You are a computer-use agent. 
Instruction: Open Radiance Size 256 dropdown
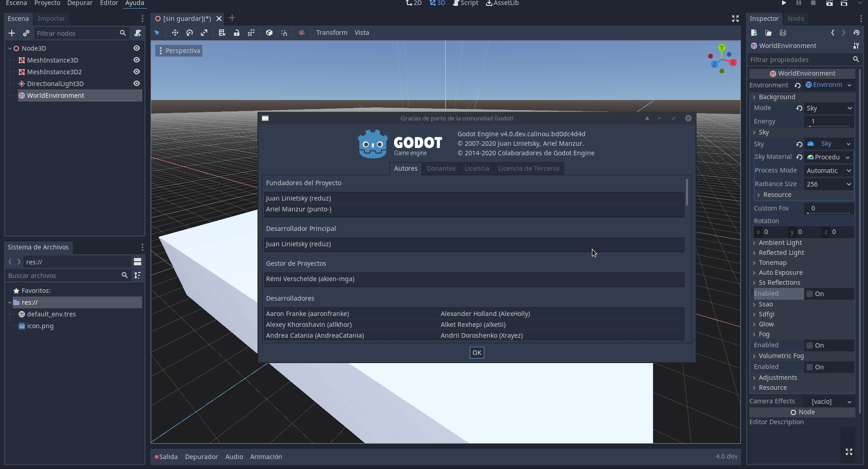tap(829, 184)
